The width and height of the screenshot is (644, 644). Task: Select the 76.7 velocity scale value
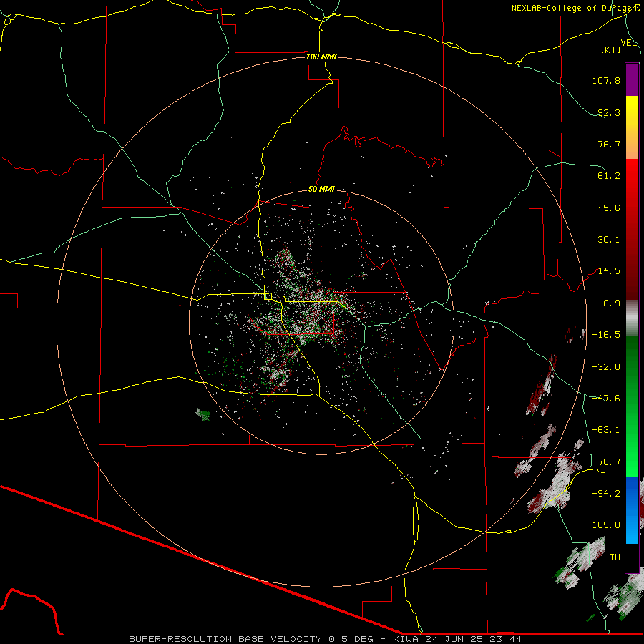click(x=609, y=144)
